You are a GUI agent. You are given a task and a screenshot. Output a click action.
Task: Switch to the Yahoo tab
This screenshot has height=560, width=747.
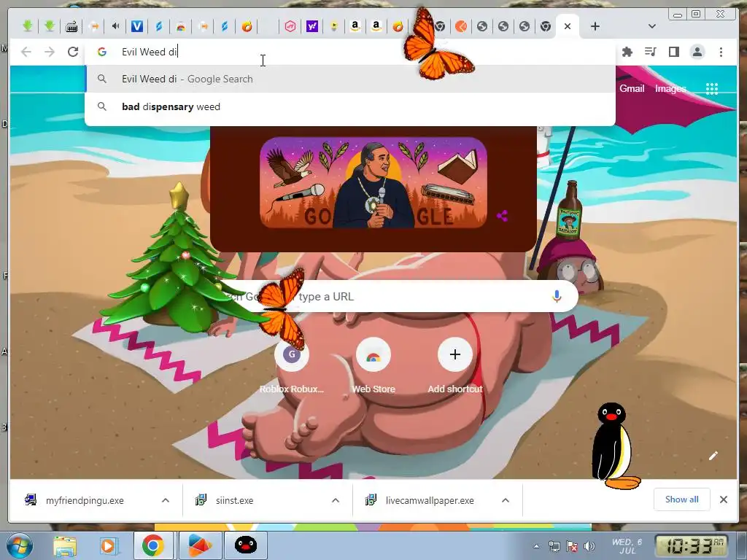click(312, 26)
